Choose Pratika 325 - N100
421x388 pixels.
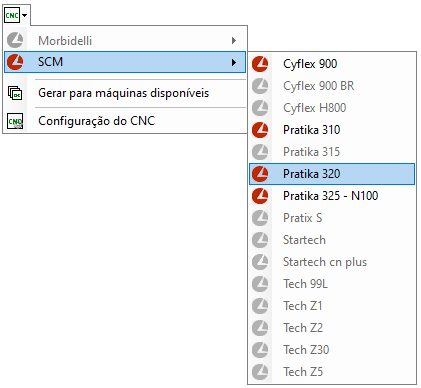[332, 196]
